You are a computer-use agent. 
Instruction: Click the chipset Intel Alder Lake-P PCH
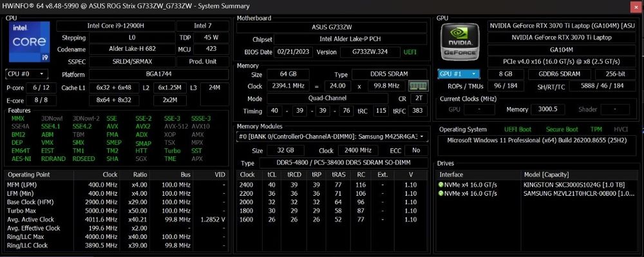(x=350, y=39)
